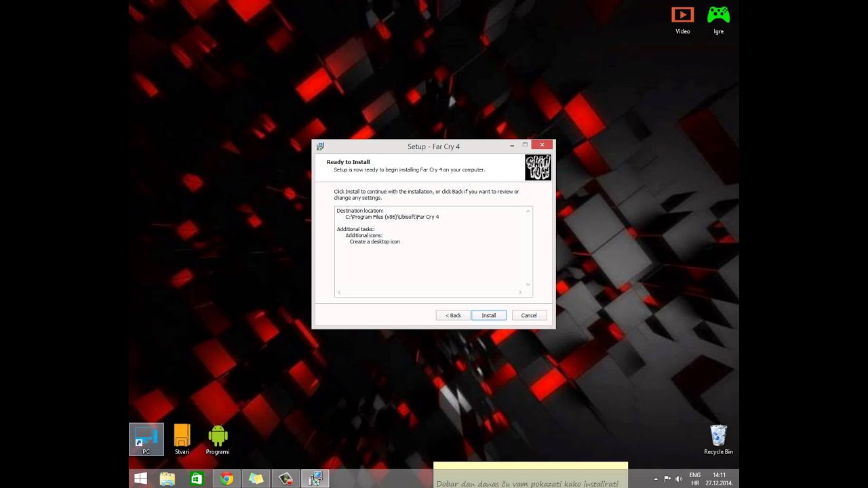Close the Setup - Far Cry 4 window
The image size is (868, 488).
542,145
